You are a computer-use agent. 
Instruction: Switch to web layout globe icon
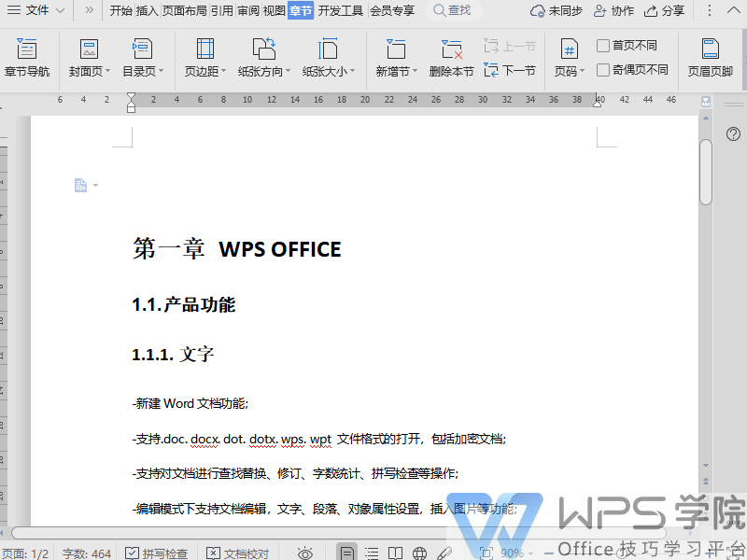(419, 553)
